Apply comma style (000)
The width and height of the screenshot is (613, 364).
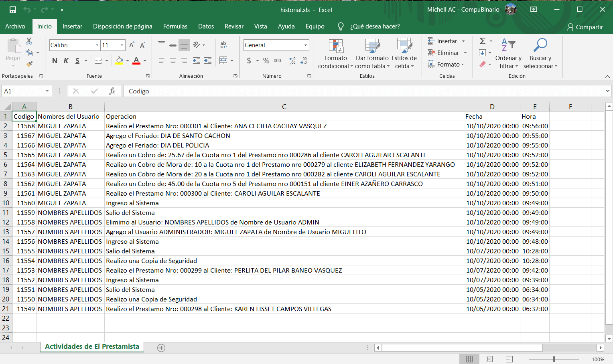(x=277, y=61)
